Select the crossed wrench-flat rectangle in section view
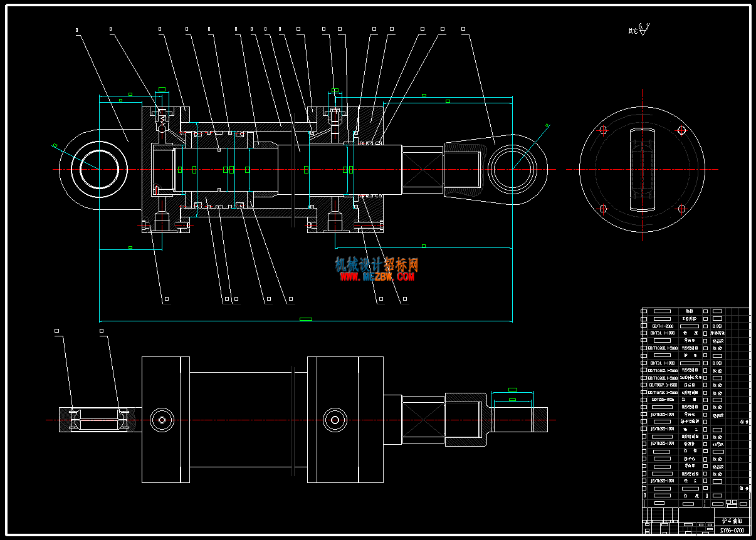Viewport: 756px width, 540px height. pos(423,169)
